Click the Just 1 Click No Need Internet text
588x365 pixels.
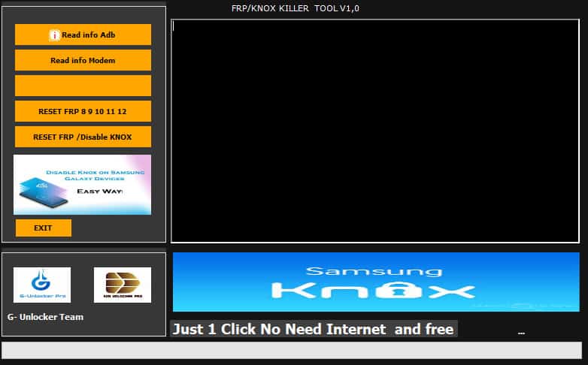click(314, 329)
